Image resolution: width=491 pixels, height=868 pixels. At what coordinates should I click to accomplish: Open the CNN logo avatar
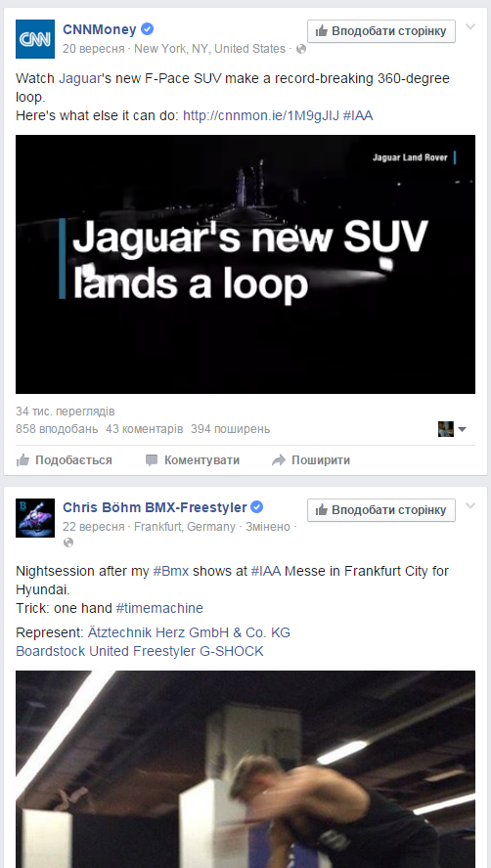35,39
